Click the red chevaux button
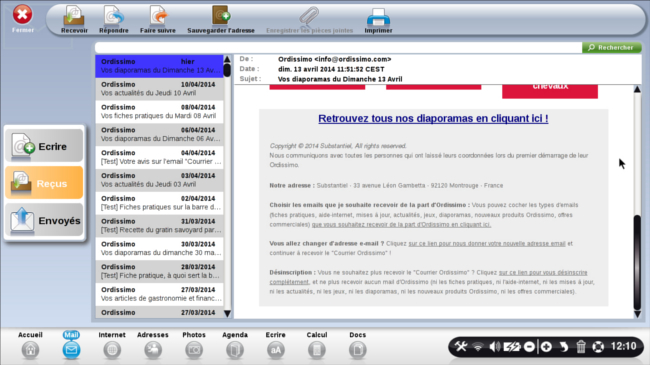650x365 pixels. (x=550, y=91)
